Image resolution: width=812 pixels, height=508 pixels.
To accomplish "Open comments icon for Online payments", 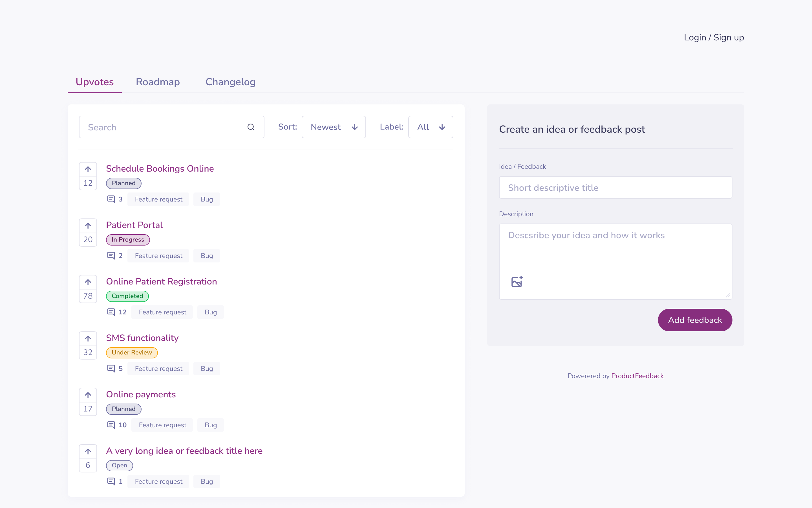I will pyautogui.click(x=111, y=425).
